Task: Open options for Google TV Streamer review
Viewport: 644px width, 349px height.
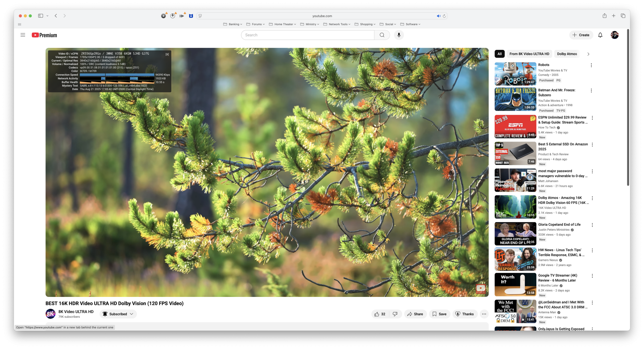Action: (x=592, y=276)
